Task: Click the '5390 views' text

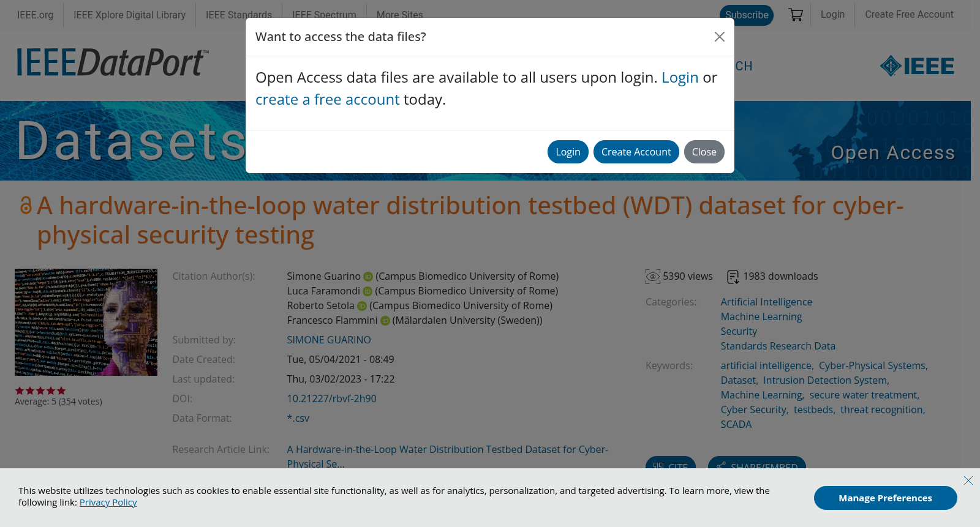Action: coord(688,277)
